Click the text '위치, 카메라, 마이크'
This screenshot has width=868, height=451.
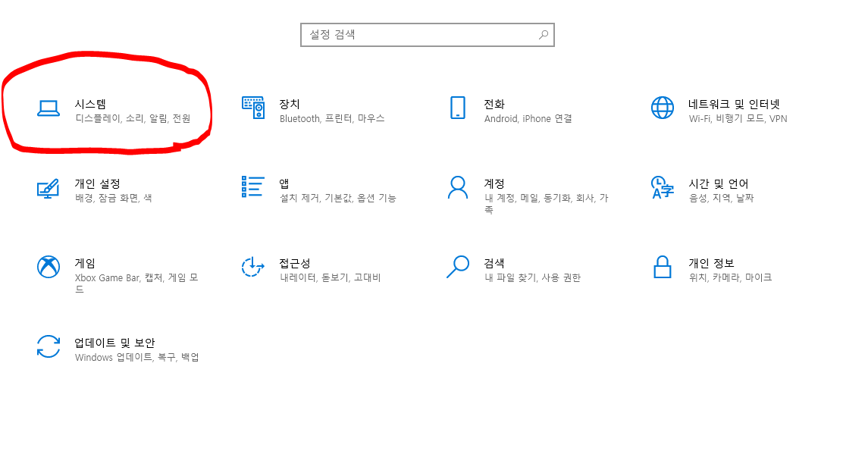730,277
